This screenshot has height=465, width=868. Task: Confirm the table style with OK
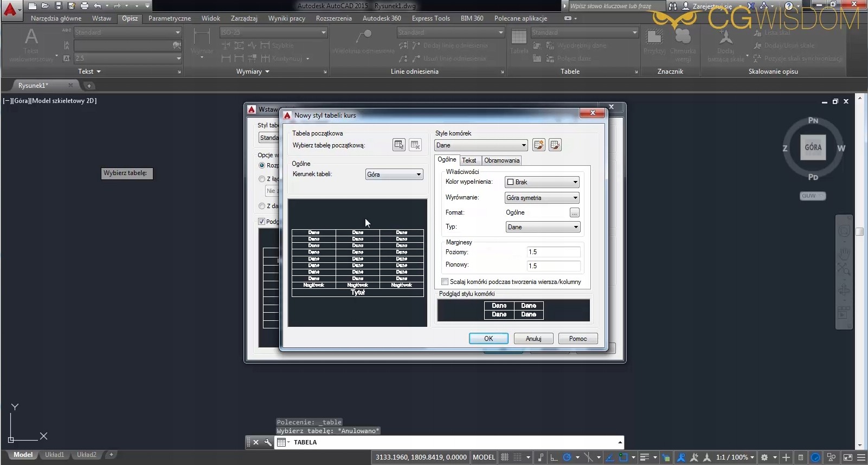[x=488, y=339]
